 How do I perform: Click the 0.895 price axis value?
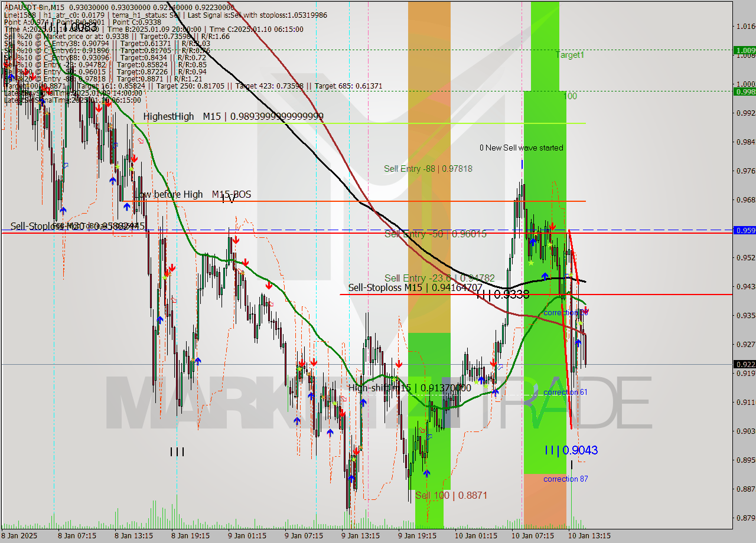[746, 460]
